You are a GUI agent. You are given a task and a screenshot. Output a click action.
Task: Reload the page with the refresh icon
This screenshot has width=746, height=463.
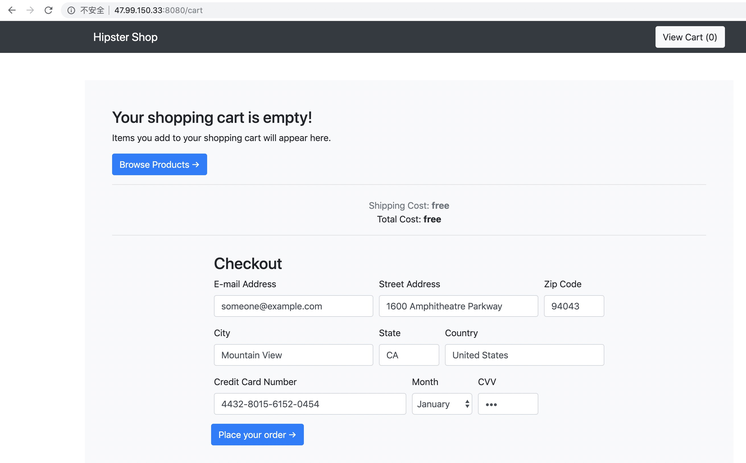pos(48,10)
